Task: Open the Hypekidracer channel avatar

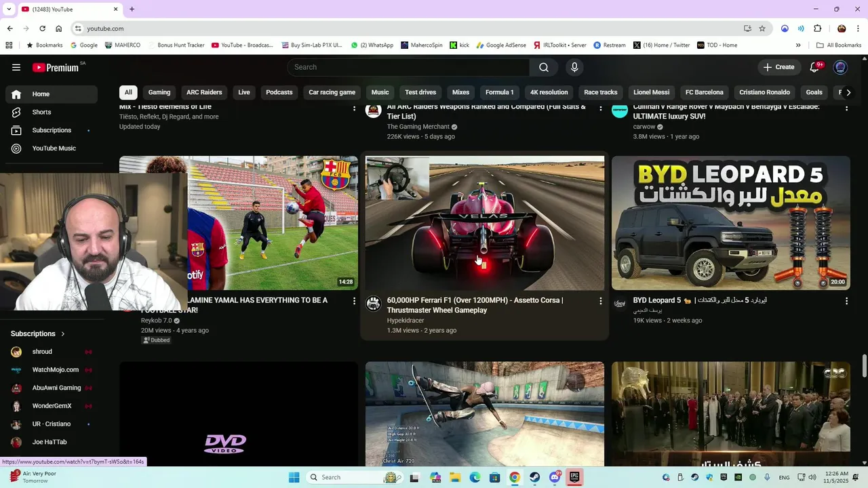Action: (374, 304)
